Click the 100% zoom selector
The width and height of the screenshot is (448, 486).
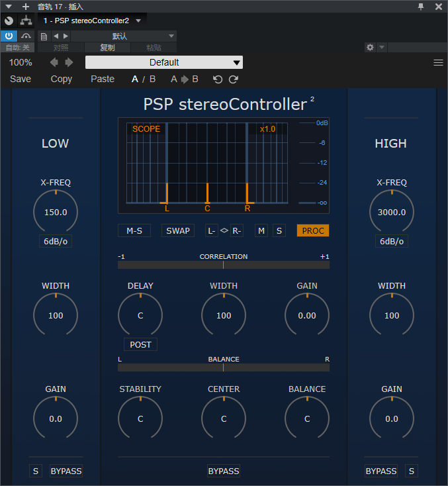[x=21, y=63]
